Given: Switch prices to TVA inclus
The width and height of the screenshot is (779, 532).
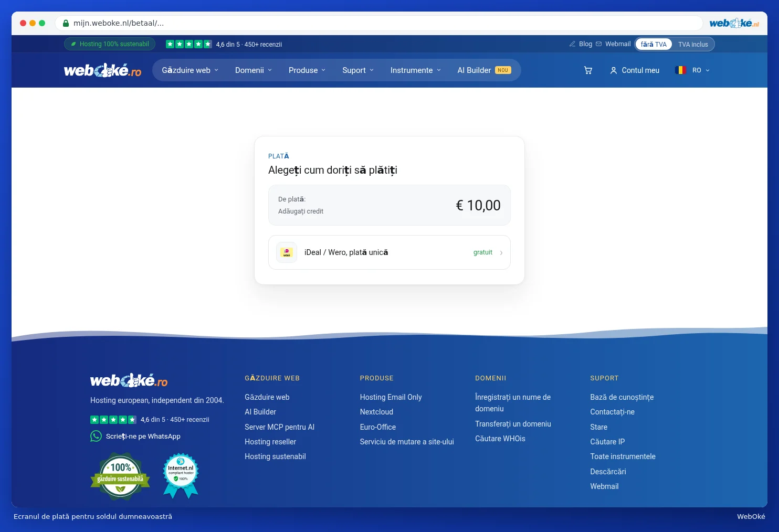Looking at the screenshot, I should pos(693,45).
